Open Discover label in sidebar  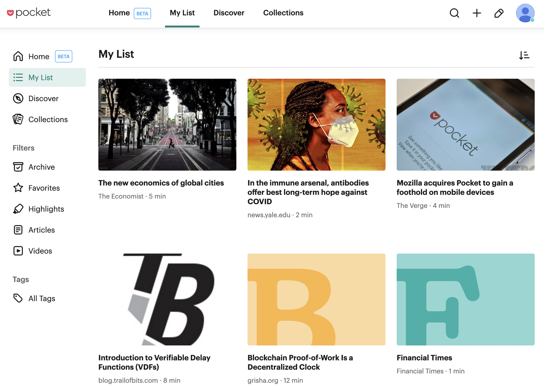(44, 98)
